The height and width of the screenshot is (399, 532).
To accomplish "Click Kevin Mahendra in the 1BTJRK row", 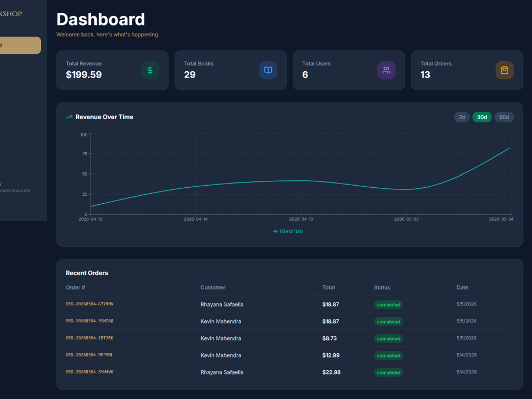I will tap(221, 338).
